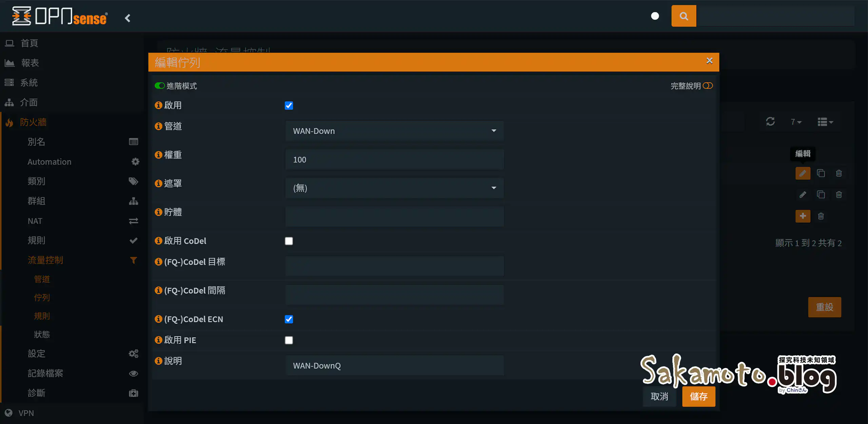Click the eye icon beside 記錄檔案
This screenshot has width=868, height=424.
click(x=134, y=373)
